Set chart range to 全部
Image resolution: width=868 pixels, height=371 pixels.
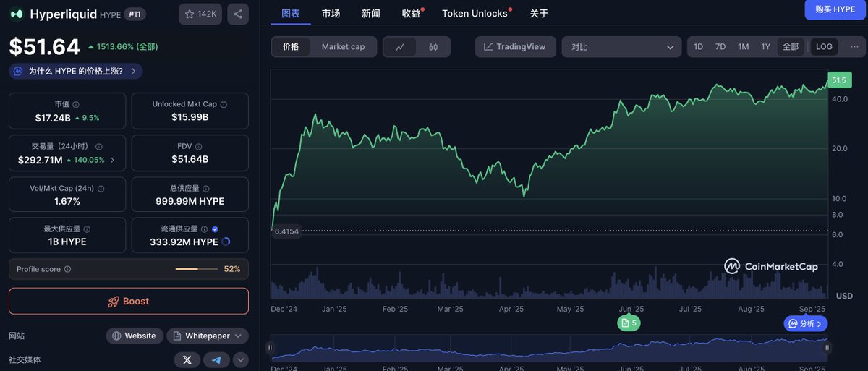click(791, 46)
